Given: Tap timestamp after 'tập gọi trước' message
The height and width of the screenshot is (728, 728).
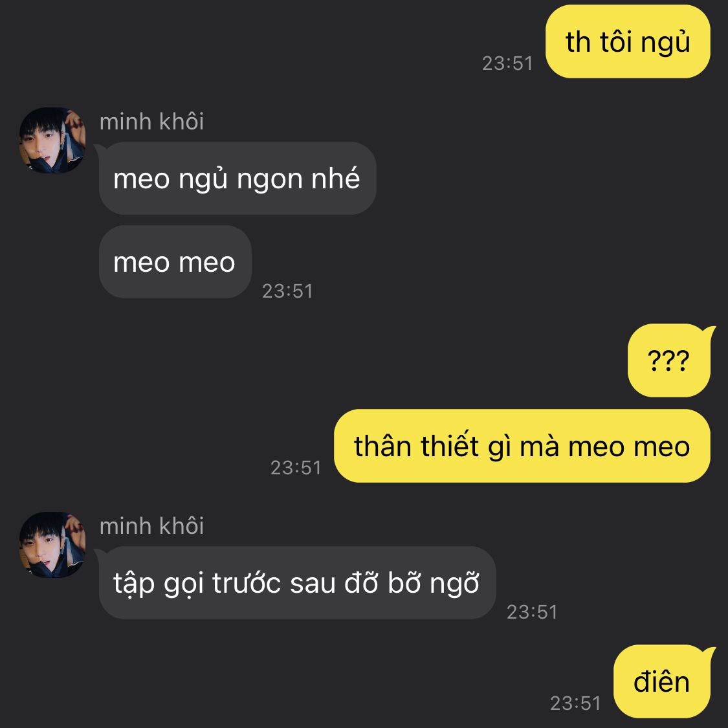Looking at the screenshot, I should click(x=532, y=612).
